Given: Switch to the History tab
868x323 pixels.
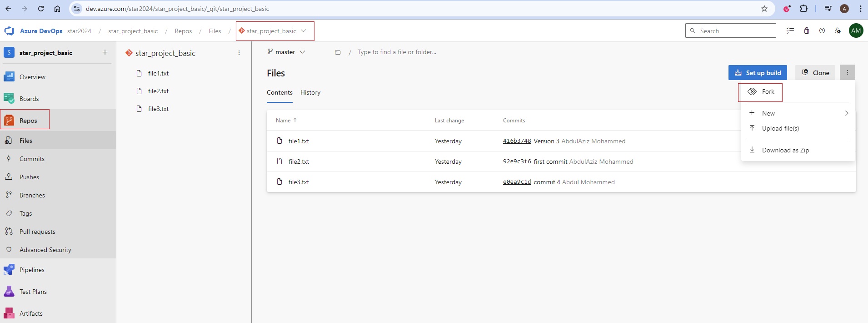Looking at the screenshot, I should (x=310, y=92).
